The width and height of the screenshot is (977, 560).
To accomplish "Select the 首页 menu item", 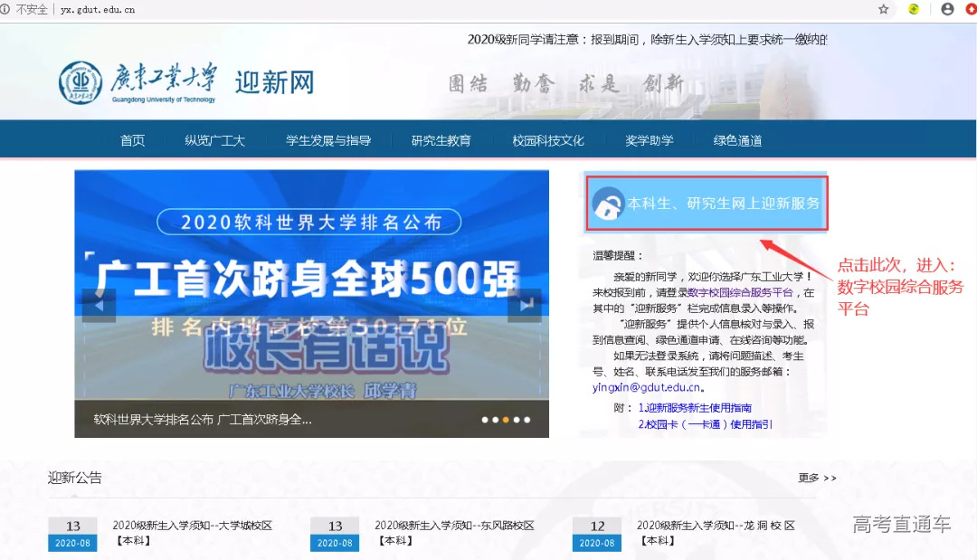I will [x=132, y=140].
